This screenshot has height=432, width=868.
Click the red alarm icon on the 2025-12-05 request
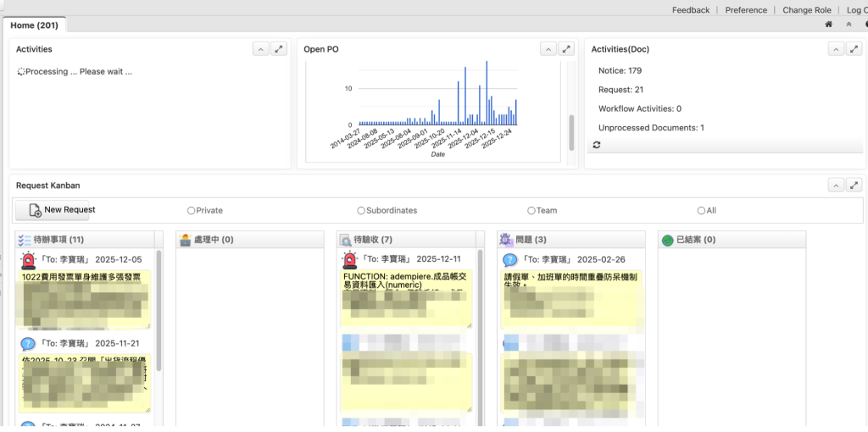click(x=28, y=260)
